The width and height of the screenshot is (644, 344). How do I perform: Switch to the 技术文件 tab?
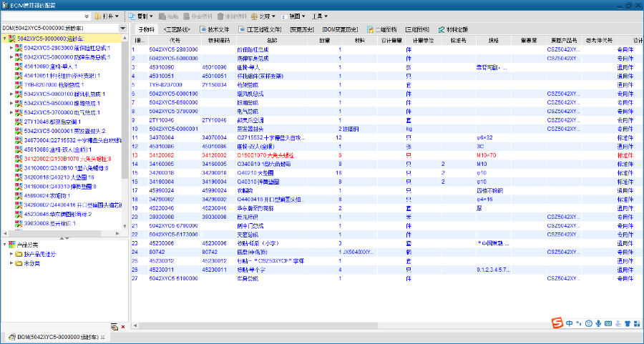point(214,29)
